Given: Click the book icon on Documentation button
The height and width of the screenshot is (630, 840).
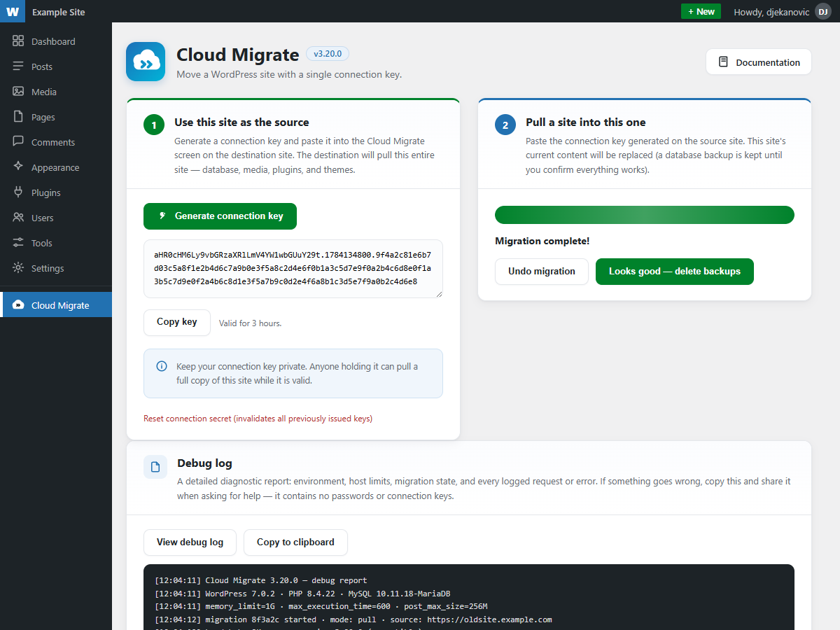Looking at the screenshot, I should [x=724, y=62].
